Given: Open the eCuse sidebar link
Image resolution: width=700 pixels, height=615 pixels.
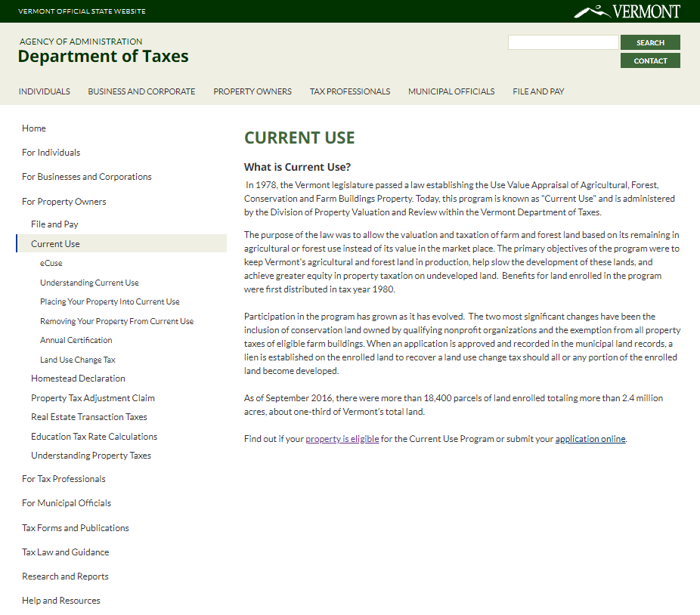Looking at the screenshot, I should (x=51, y=264).
